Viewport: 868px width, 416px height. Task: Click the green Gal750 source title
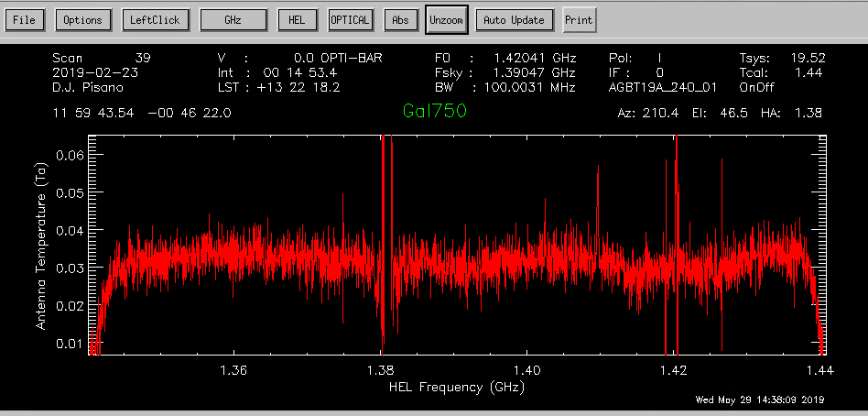[x=433, y=112]
